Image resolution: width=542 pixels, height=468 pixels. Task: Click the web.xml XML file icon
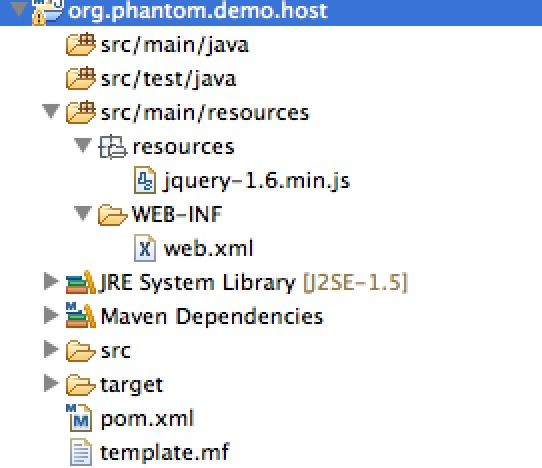(x=145, y=248)
